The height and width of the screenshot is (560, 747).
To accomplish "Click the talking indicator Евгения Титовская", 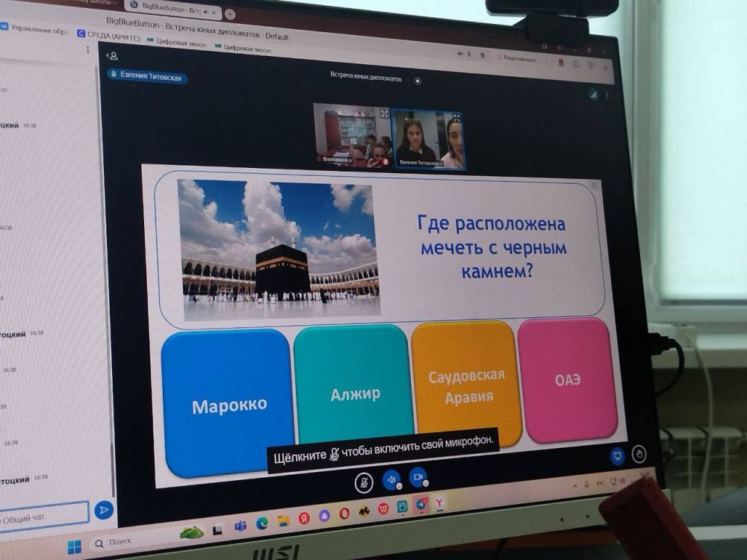I will click(x=147, y=75).
